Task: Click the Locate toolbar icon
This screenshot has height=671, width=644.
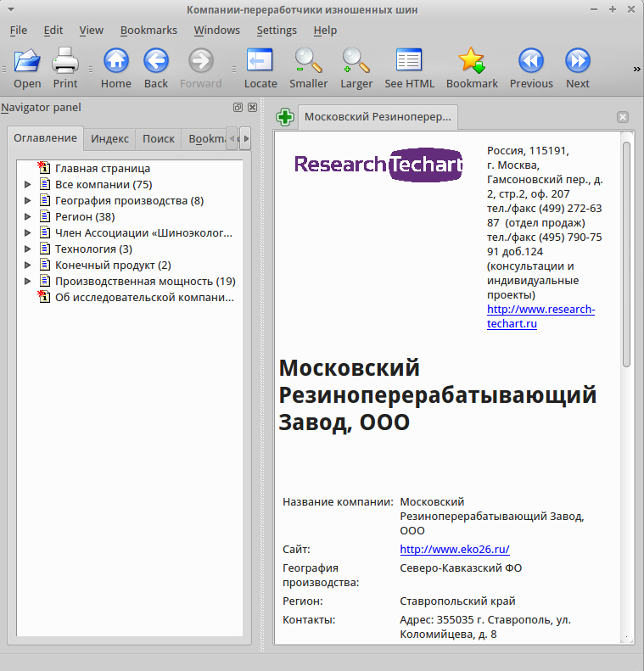Action: (x=260, y=68)
